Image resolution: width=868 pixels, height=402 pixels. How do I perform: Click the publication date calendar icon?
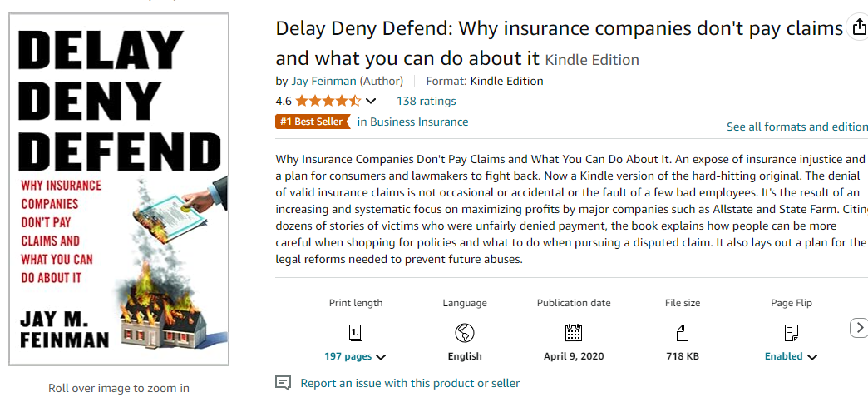click(x=574, y=333)
